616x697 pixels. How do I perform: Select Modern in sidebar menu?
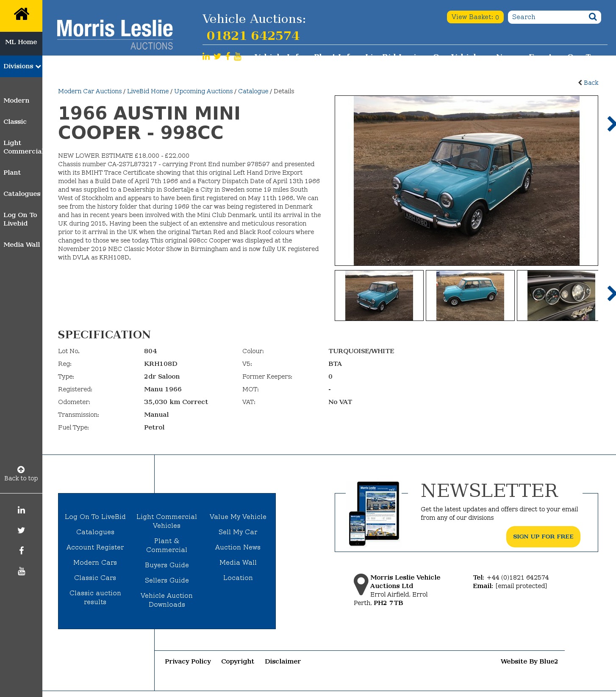tap(17, 100)
